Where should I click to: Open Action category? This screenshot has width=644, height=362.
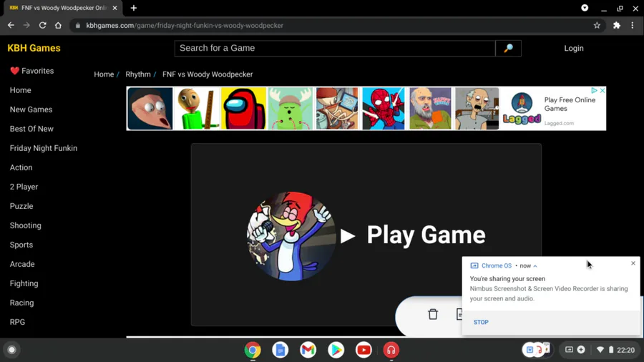21,167
